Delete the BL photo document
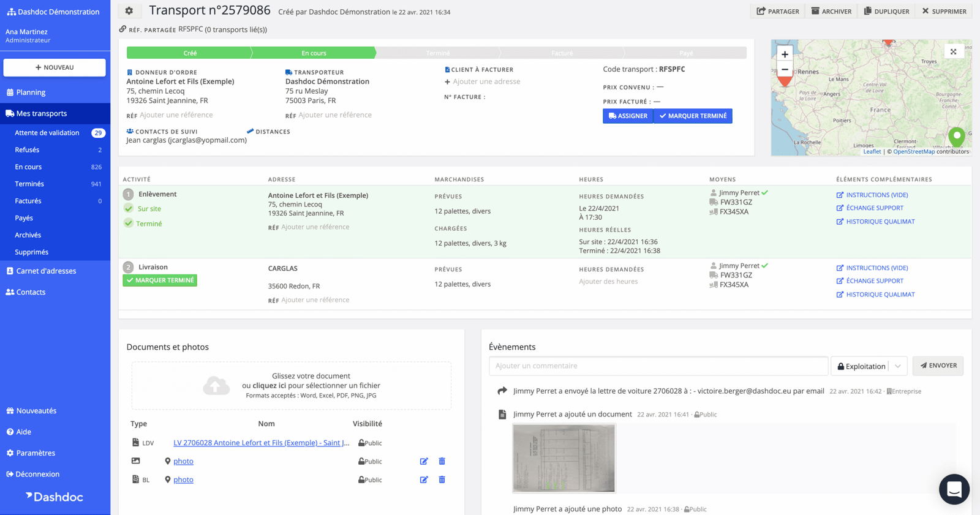 tap(442, 479)
